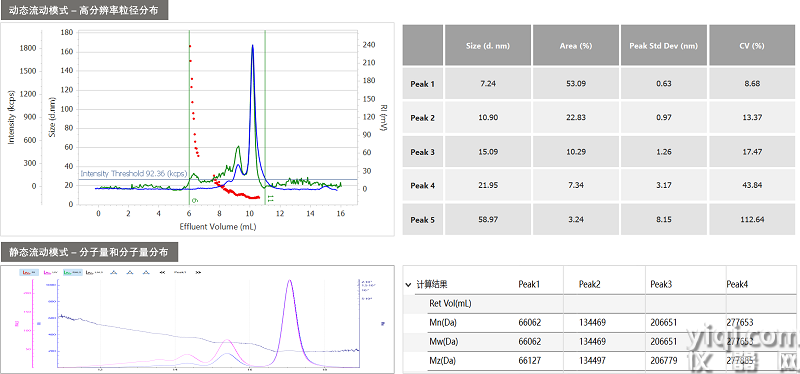Go to previous peak with << arrow
This screenshot has height=374, width=800.
(x=162, y=272)
